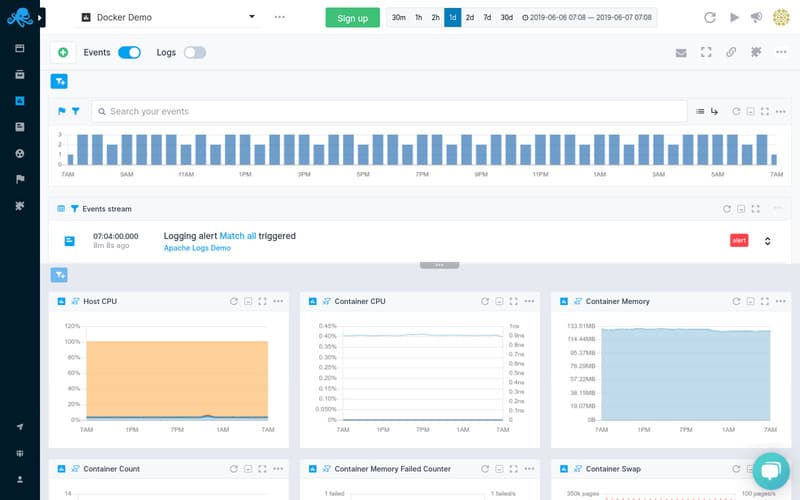This screenshot has width=800, height=500.
Task: Open alerts flag icon in left sidebar
Action: tap(20, 179)
